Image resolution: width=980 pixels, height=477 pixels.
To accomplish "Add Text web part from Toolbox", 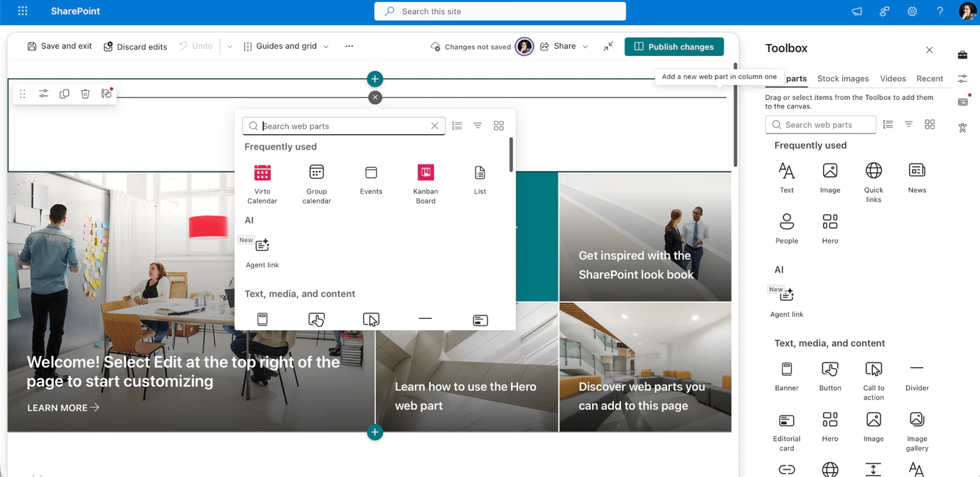I will [787, 178].
